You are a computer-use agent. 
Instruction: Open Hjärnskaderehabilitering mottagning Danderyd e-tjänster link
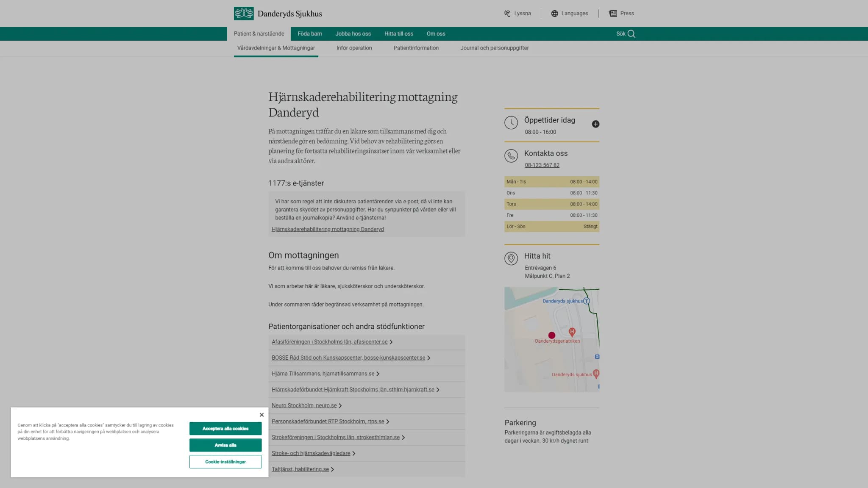tap(328, 229)
